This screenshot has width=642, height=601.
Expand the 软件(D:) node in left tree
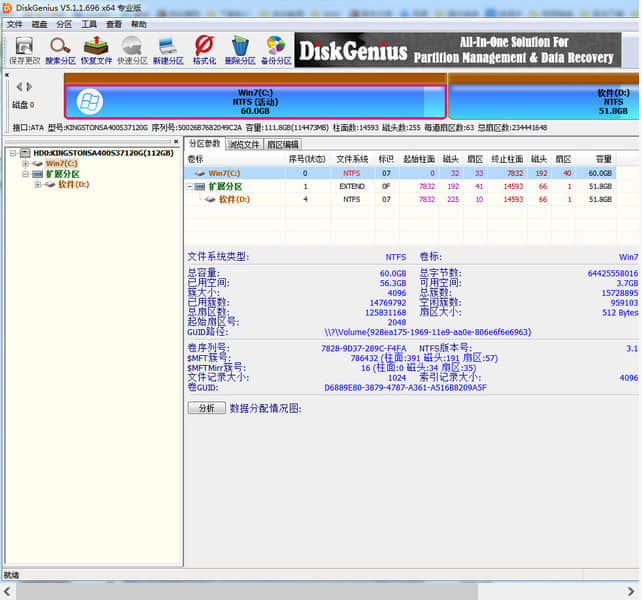(x=38, y=184)
